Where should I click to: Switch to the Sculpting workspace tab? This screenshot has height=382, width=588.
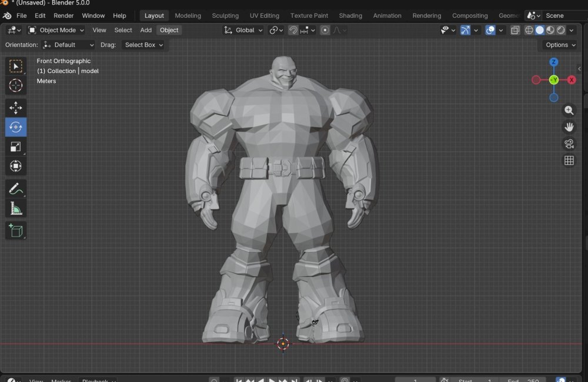click(x=225, y=15)
